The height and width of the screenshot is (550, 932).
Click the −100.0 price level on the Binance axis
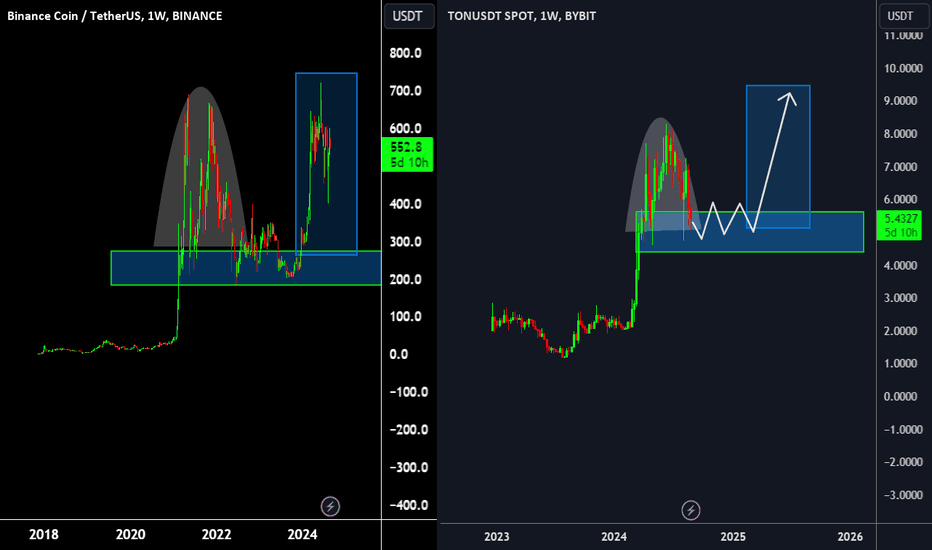(x=409, y=392)
